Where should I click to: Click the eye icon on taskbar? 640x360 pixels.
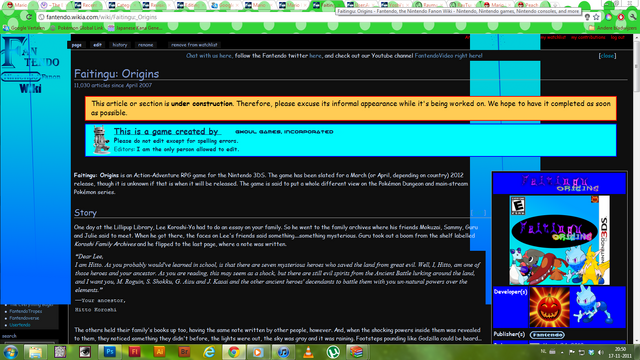85,352
